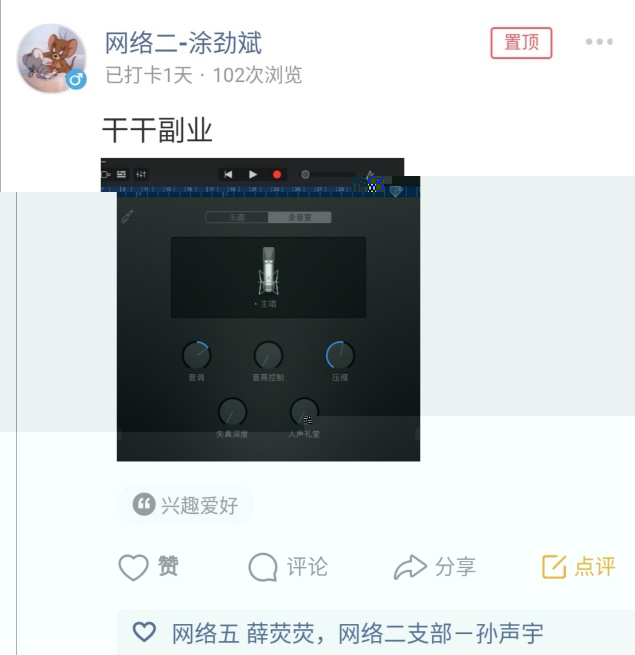Open the Tom and Jerry avatar profile
The height and width of the screenshot is (655, 635).
52,58
